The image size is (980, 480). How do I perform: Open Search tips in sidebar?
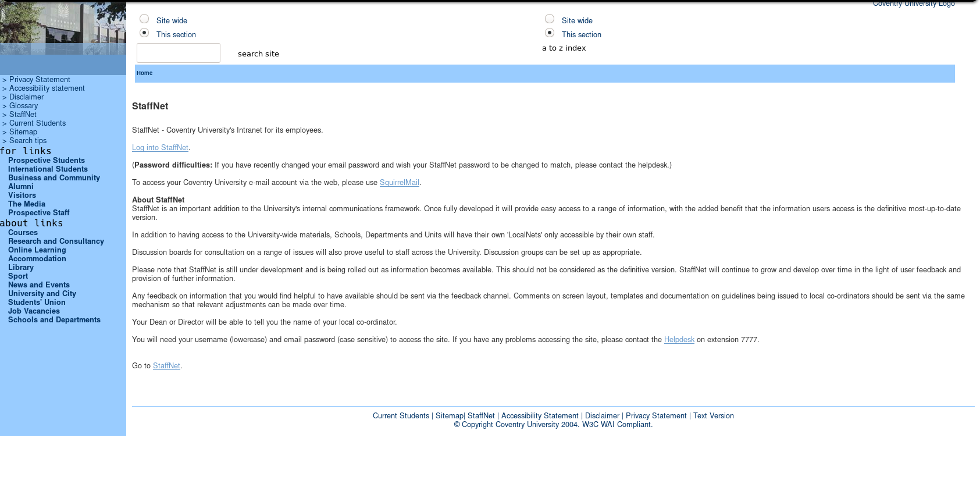coord(28,141)
